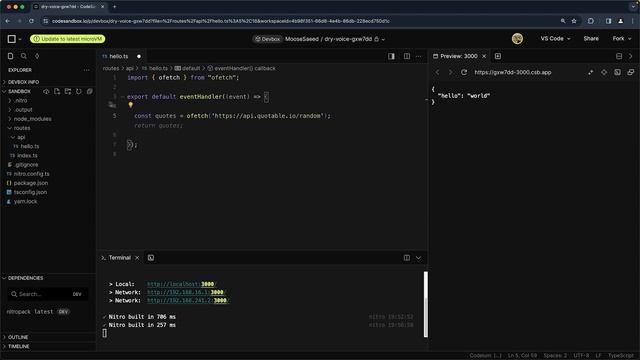
Task: Click Update to latest microVM button
Action: [x=68, y=39]
